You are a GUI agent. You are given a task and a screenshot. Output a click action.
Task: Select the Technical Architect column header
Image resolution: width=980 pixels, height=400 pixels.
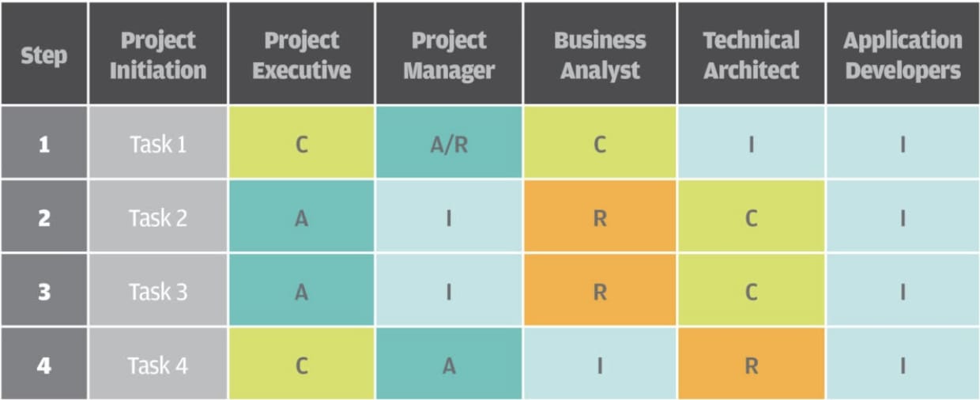(751, 55)
